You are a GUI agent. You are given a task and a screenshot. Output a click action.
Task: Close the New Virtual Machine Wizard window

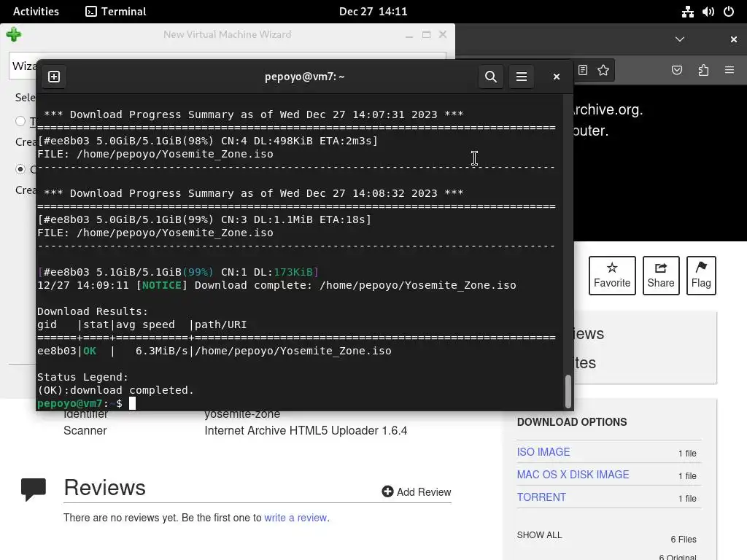[443, 35]
